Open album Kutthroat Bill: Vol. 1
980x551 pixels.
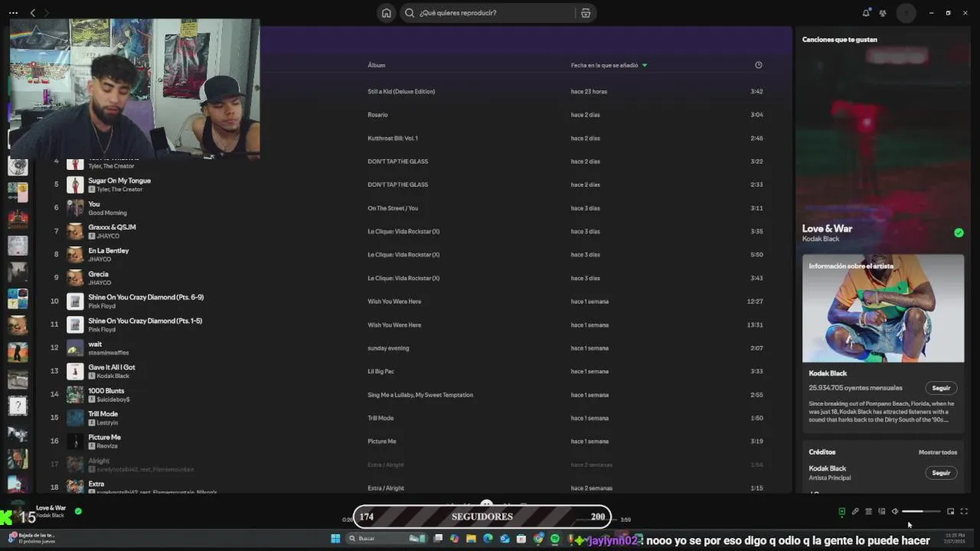click(x=393, y=139)
